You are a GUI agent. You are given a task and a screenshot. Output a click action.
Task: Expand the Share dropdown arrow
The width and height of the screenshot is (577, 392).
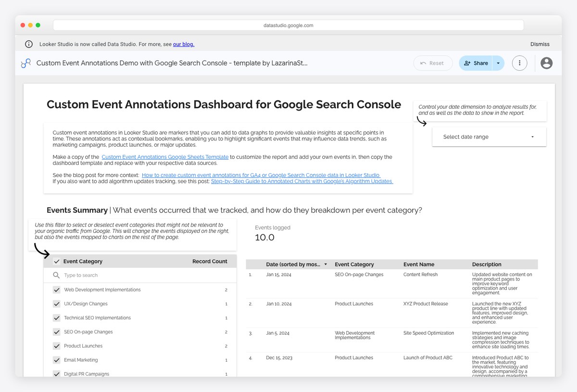point(498,63)
